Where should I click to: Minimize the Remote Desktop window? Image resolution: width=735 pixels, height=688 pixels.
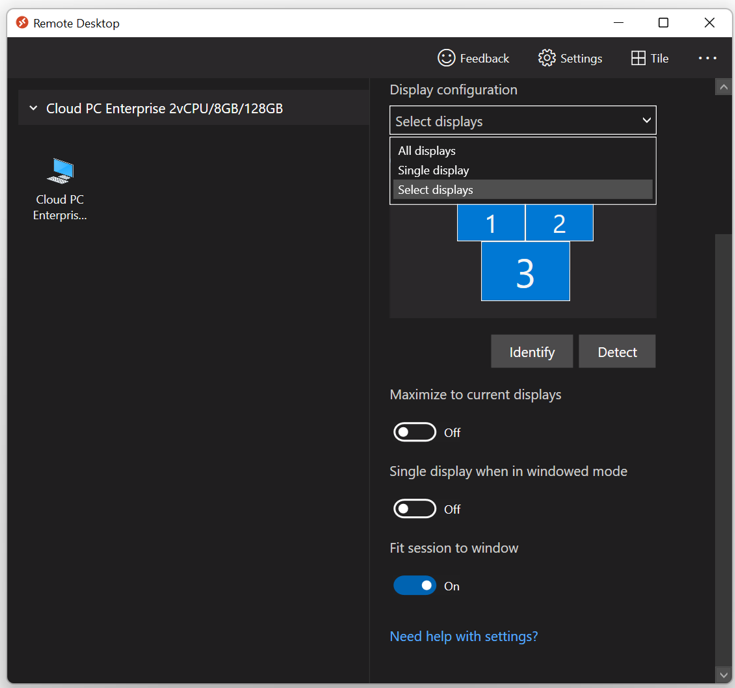(618, 22)
